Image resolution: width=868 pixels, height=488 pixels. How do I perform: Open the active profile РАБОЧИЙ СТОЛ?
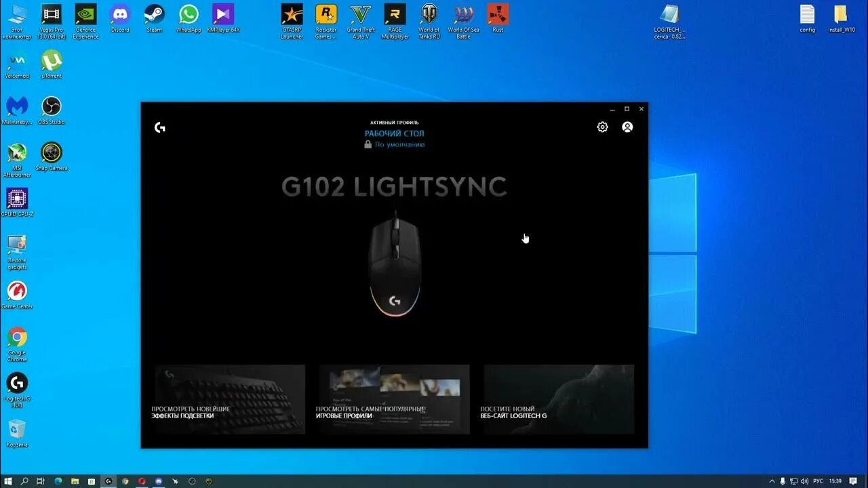395,134
